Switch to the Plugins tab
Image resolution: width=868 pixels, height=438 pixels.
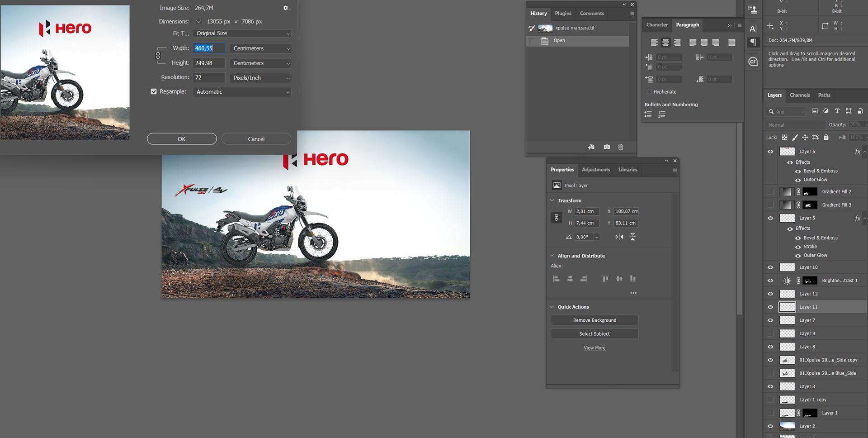(x=563, y=14)
